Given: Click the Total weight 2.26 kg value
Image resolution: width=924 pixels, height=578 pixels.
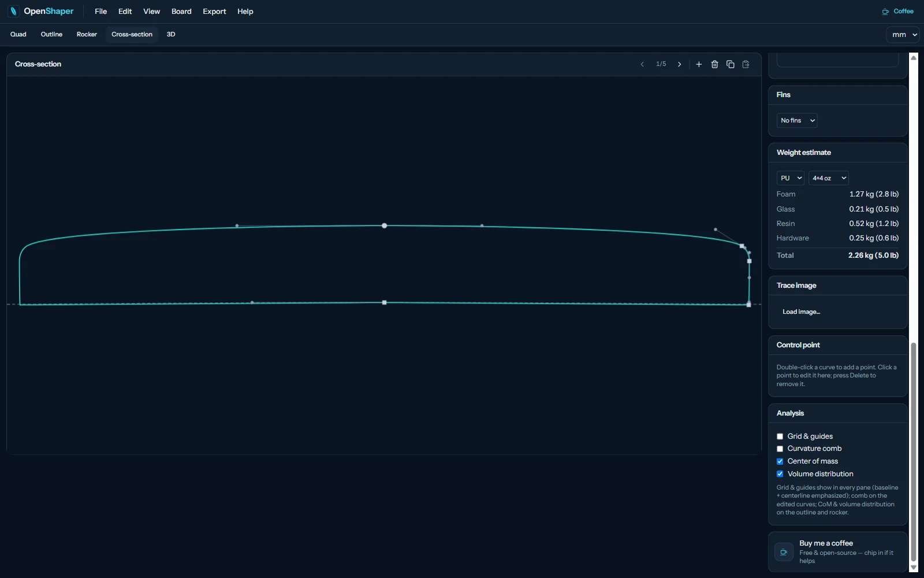Looking at the screenshot, I should pos(873,255).
